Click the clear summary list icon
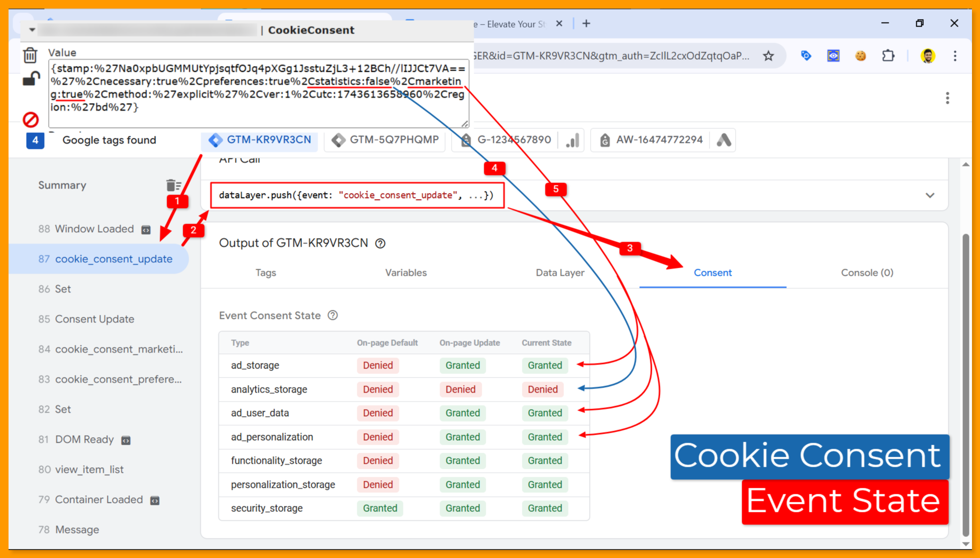This screenshot has height=558, width=980. coord(173,185)
